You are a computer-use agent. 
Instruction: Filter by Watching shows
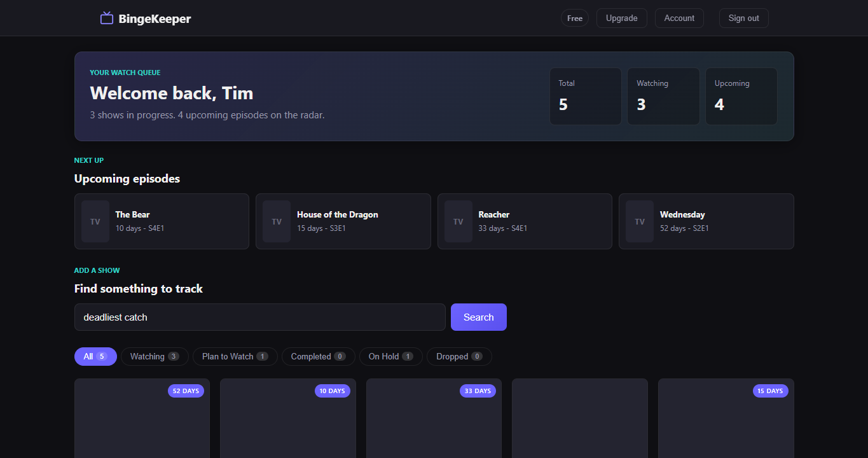pyautogui.click(x=155, y=357)
